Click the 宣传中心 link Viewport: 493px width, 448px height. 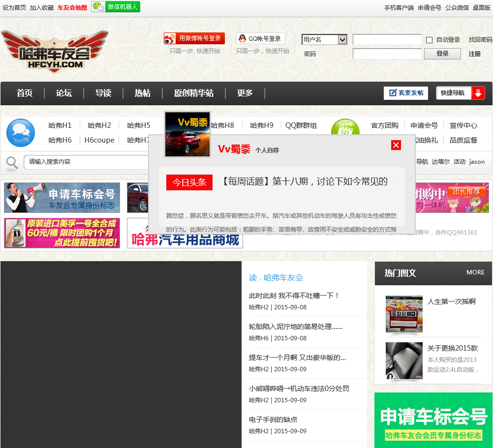tap(463, 125)
